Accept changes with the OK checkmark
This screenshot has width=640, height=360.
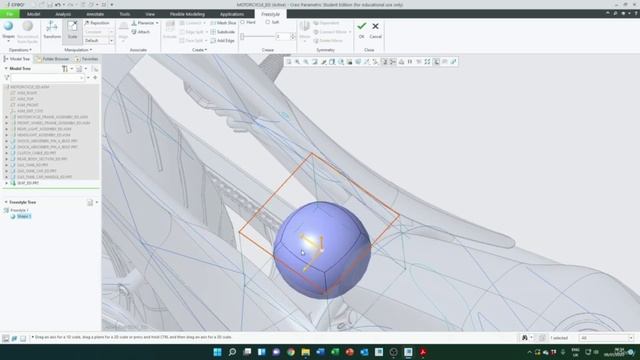(x=361, y=30)
